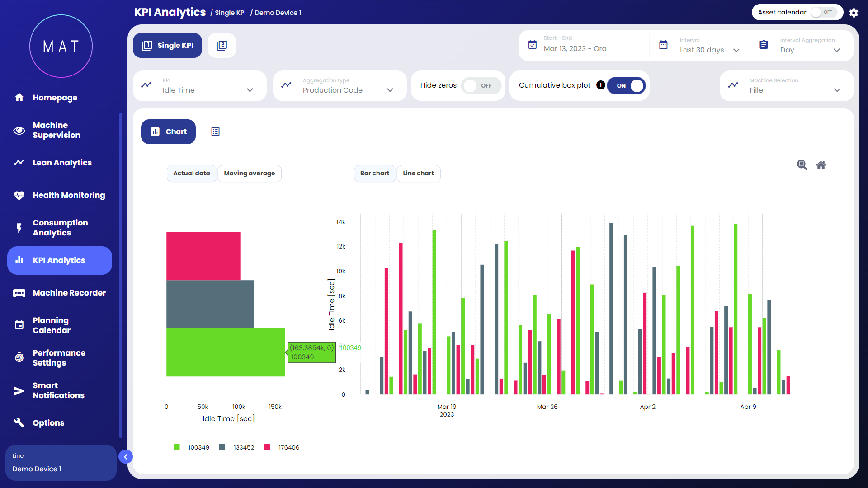Image resolution: width=868 pixels, height=488 pixels.
Task: Open Machine Supervision in the sidebar
Action: click(57, 130)
